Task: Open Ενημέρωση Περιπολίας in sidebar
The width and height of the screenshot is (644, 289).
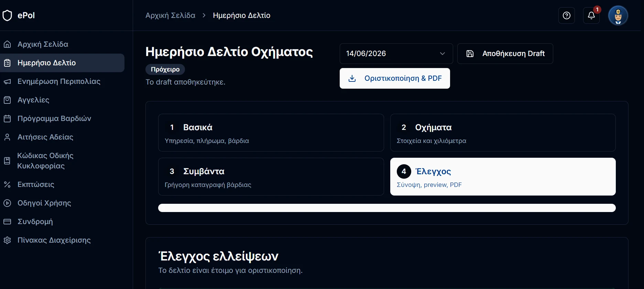Action: tap(62, 81)
